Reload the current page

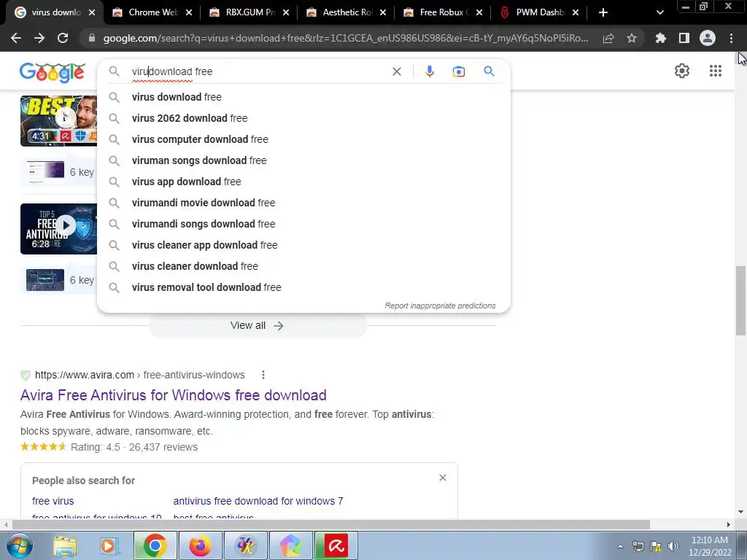(x=63, y=38)
